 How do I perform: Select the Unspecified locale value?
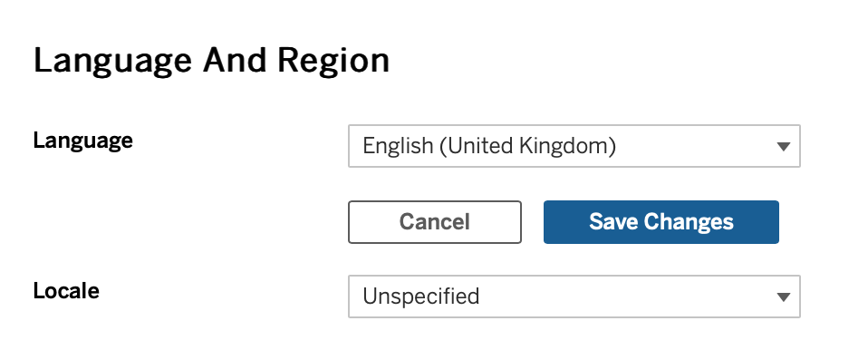coord(420,297)
